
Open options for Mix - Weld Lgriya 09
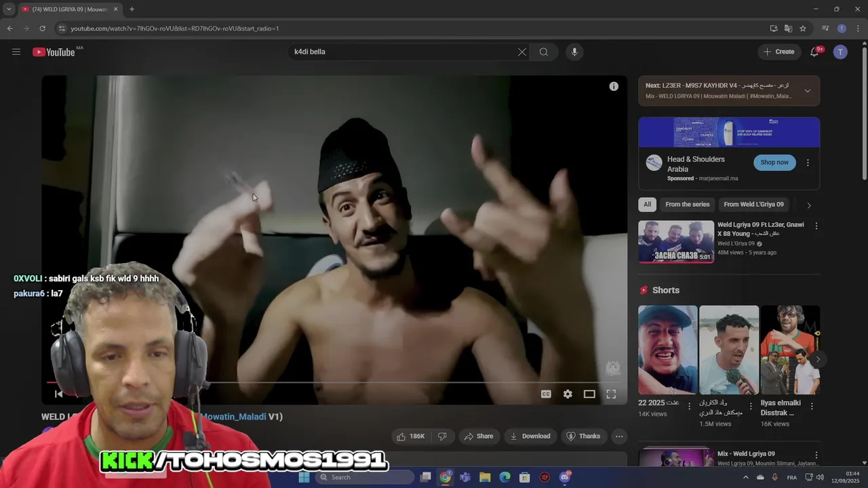pos(816,455)
